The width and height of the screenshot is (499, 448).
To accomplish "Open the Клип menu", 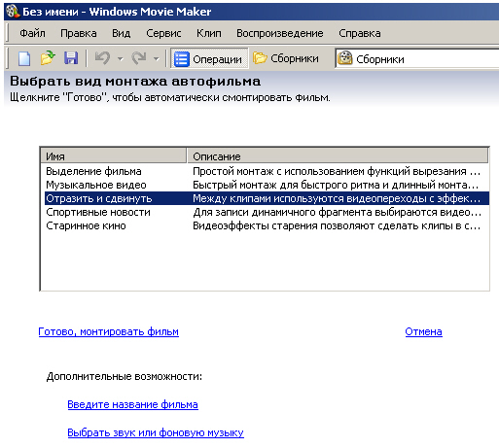I will click(209, 33).
